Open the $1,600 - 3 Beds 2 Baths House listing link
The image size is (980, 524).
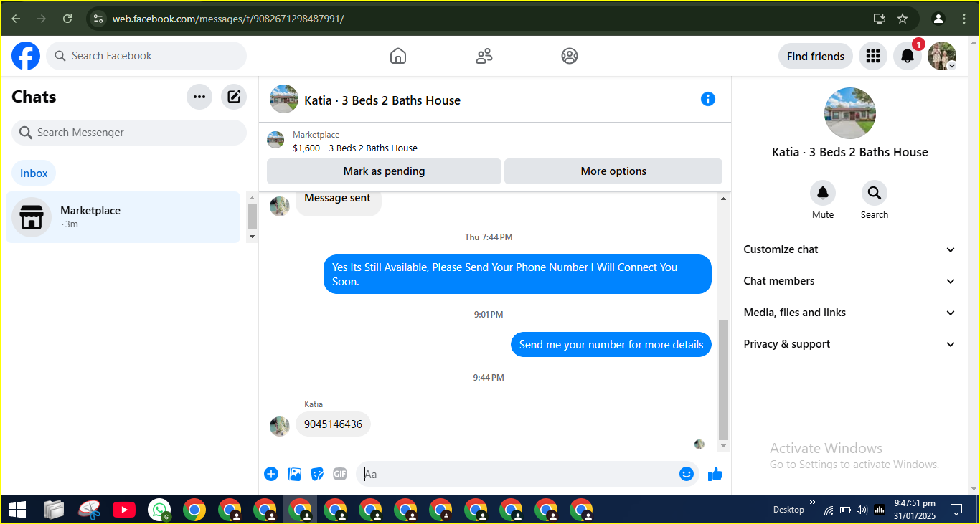click(x=355, y=148)
